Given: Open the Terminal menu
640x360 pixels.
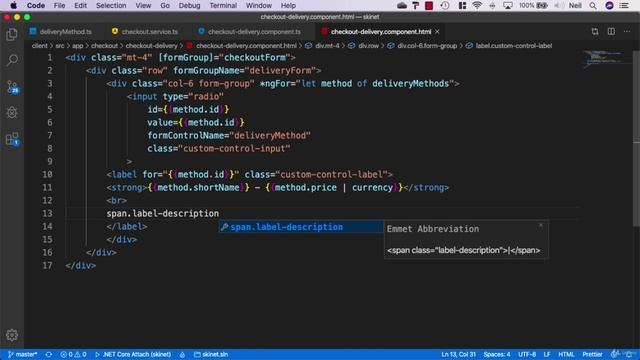Looking at the screenshot, I should pyautogui.click(x=223, y=6).
